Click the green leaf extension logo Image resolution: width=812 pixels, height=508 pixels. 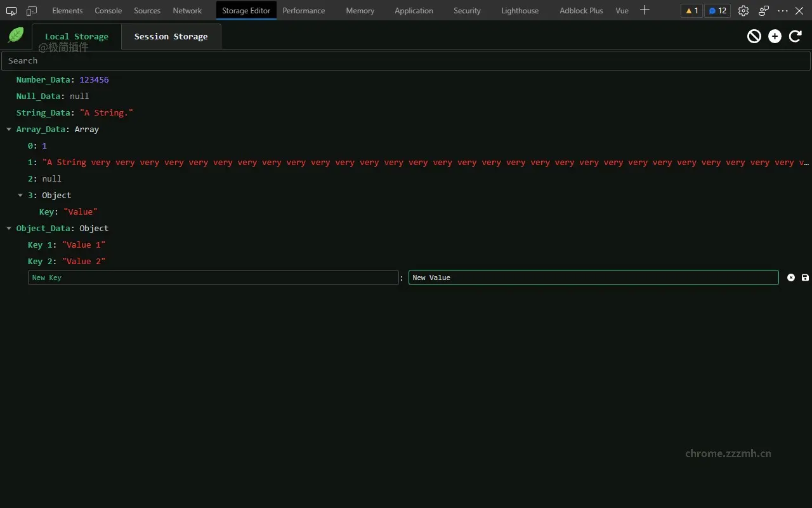coord(15,35)
